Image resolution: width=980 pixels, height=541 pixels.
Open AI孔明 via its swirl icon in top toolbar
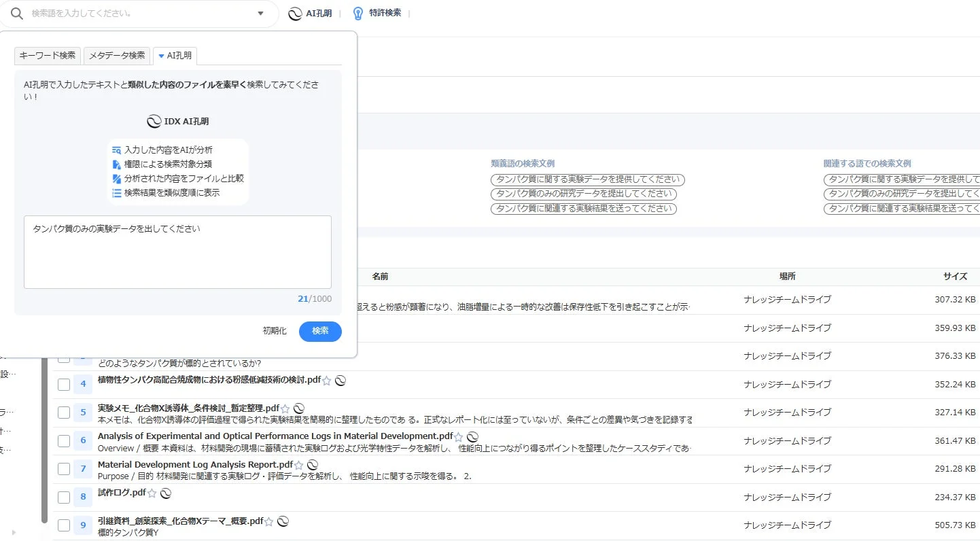click(294, 13)
